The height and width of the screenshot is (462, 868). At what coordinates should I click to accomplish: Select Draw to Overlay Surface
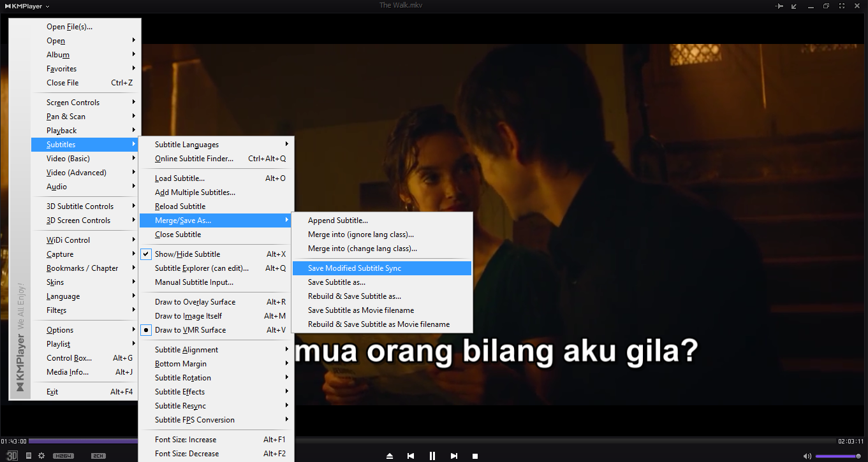(216, 302)
